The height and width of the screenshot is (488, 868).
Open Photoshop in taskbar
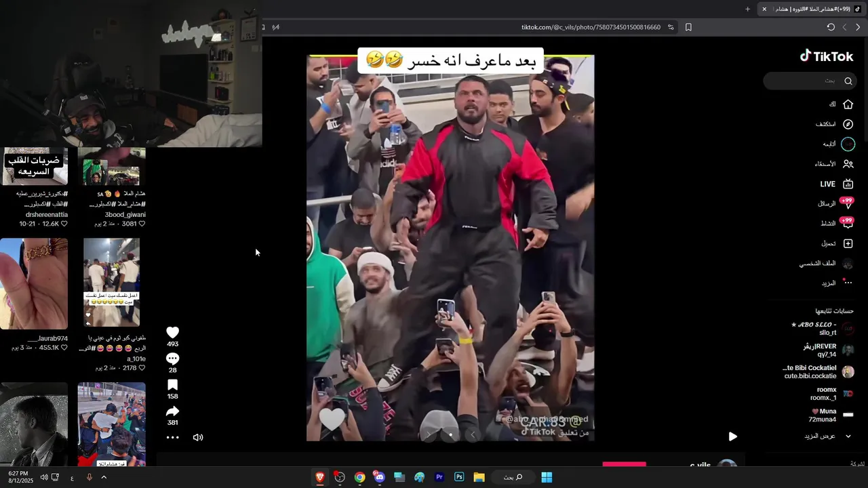(x=459, y=477)
